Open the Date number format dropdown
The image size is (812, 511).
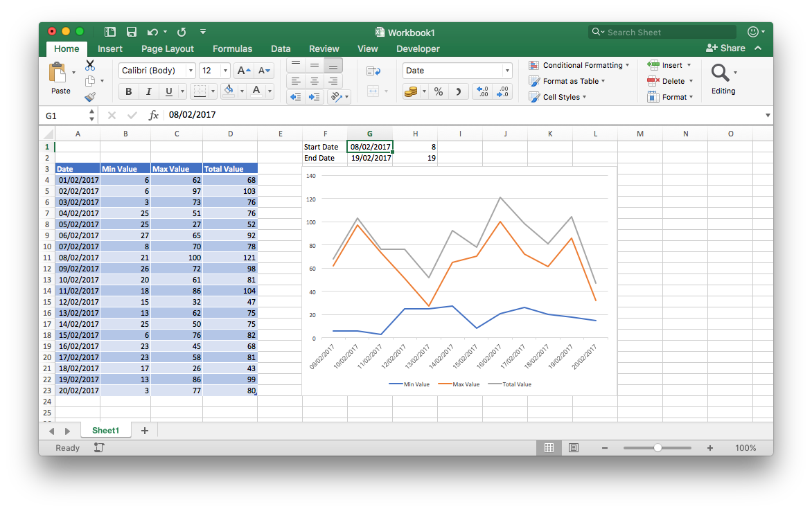pyautogui.click(x=507, y=71)
